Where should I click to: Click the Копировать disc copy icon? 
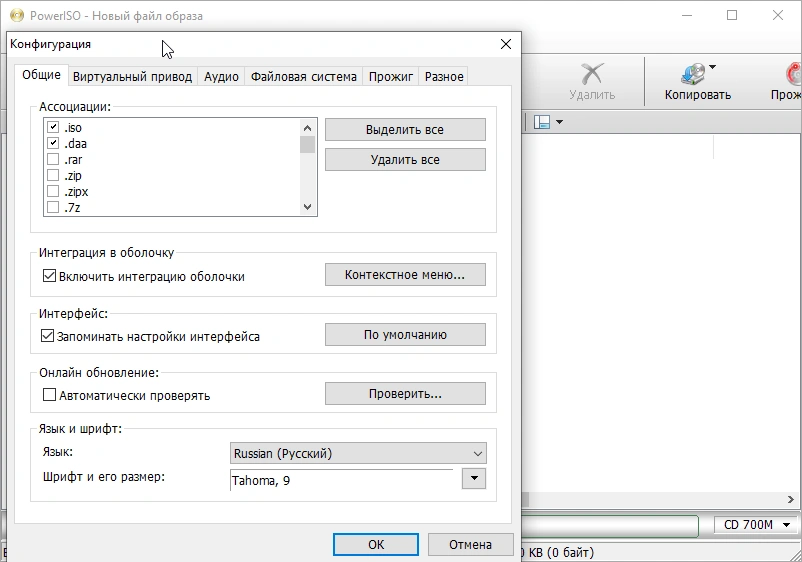click(693, 74)
